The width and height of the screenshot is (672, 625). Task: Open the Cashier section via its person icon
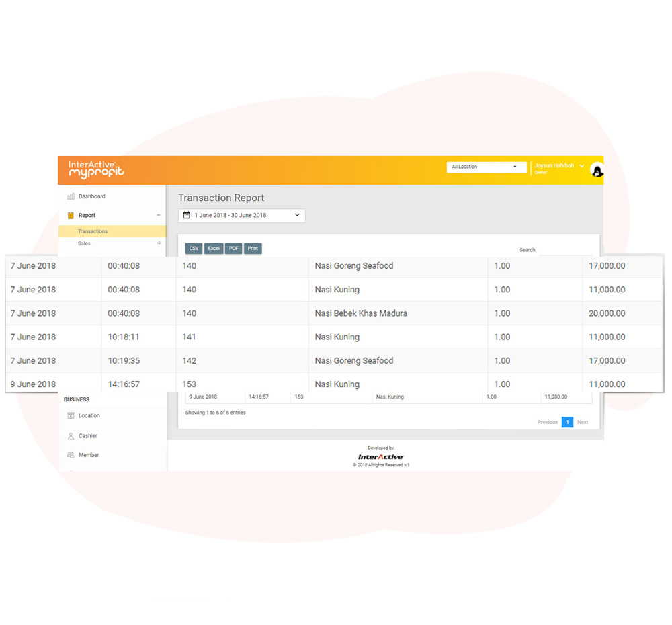tap(71, 435)
